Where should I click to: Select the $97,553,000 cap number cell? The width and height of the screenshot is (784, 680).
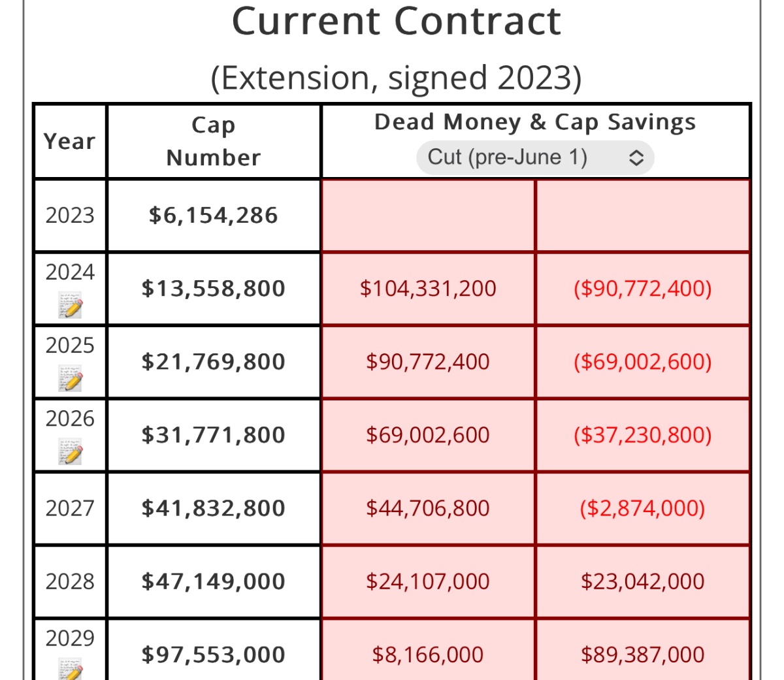[213, 655]
